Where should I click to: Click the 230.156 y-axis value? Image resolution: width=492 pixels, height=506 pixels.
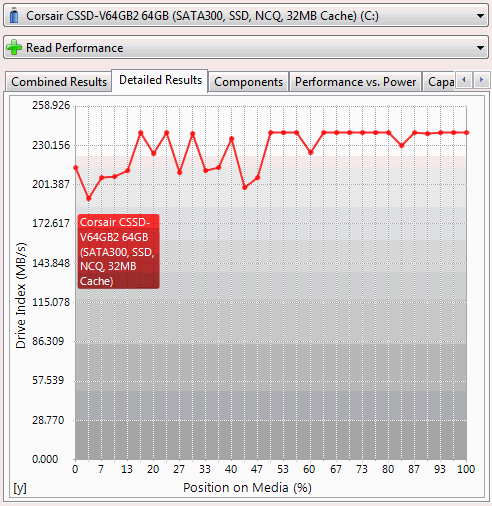51,145
